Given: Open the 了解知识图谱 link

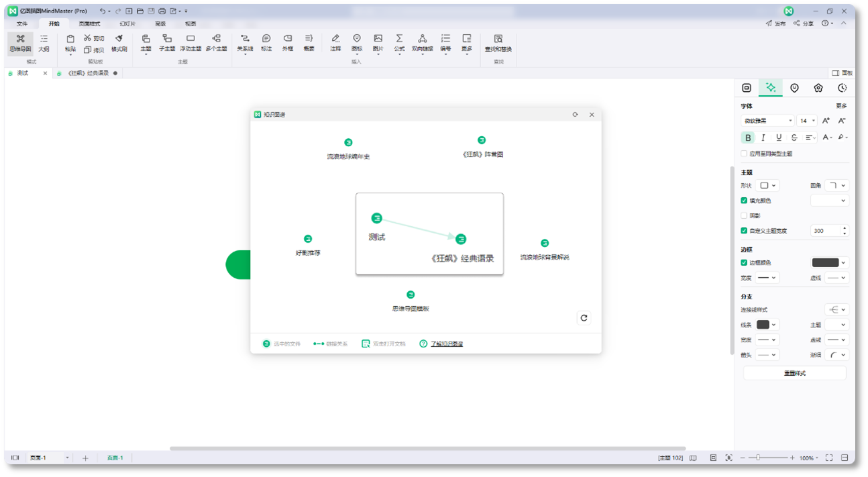Looking at the screenshot, I should click(447, 343).
